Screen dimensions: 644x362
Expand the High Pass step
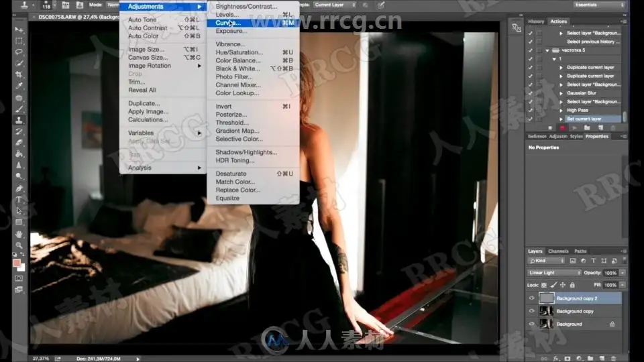[561, 111]
